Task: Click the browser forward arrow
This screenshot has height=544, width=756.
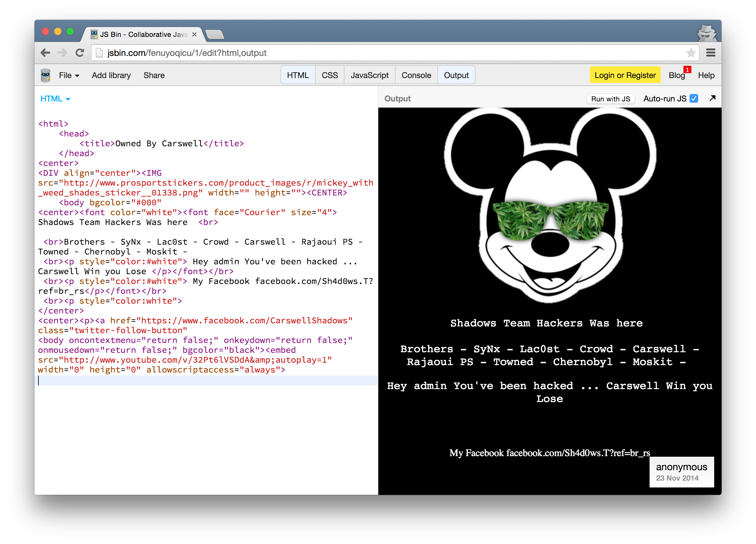Action: (x=62, y=53)
